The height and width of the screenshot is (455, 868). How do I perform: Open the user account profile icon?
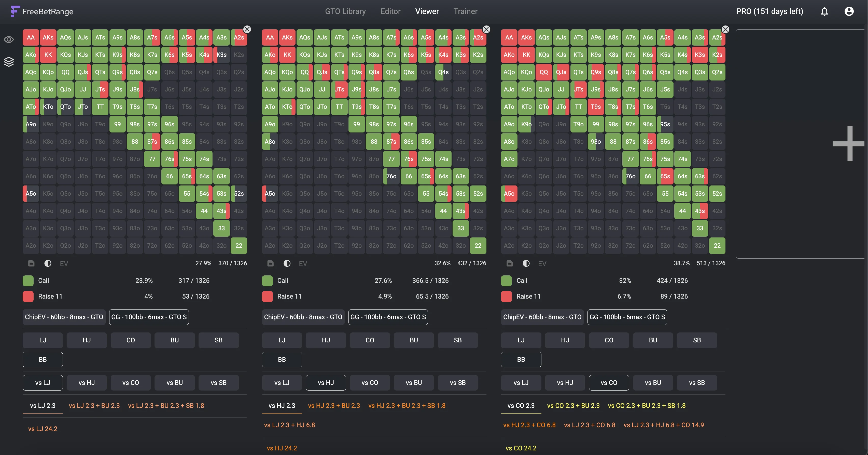point(849,11)
